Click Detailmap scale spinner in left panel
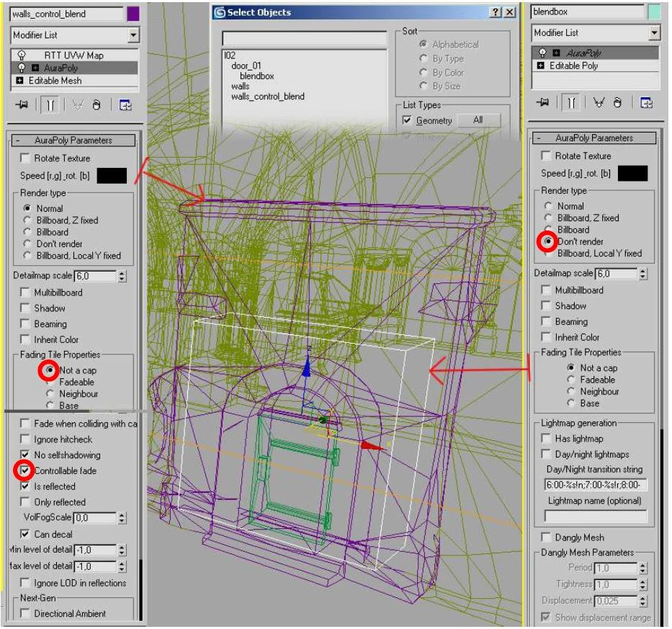This screenshot has height=629, width=672. 122,276
